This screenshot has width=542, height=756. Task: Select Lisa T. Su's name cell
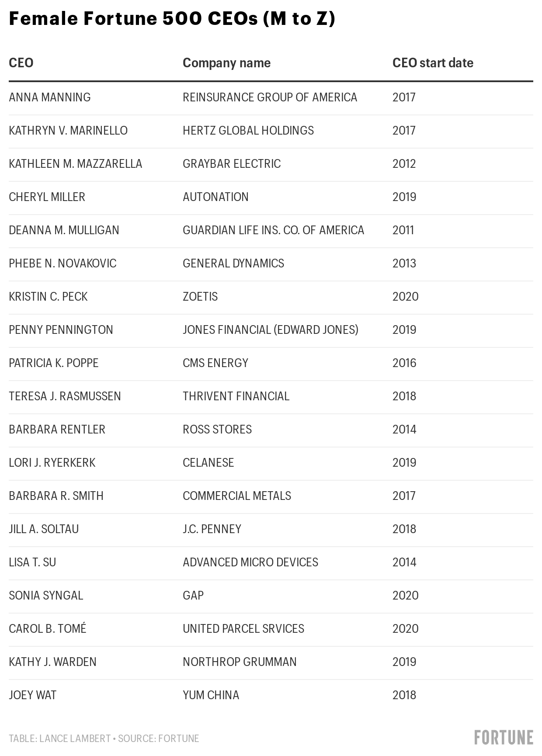(32, 562)
